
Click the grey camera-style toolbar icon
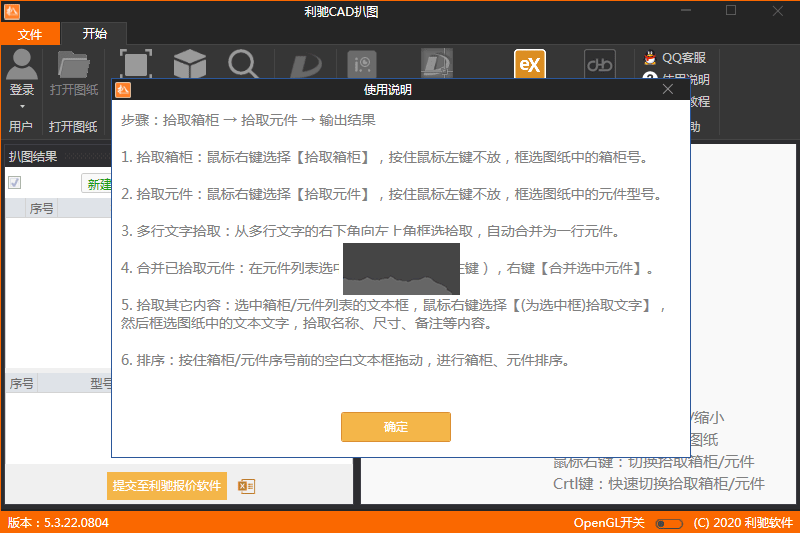click(362, 64)
